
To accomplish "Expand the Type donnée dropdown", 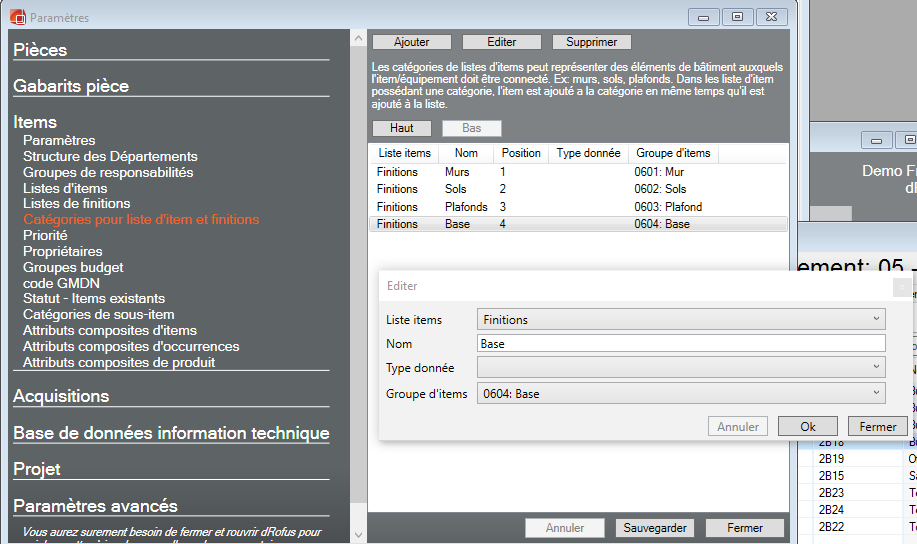I will click(681, 368).
